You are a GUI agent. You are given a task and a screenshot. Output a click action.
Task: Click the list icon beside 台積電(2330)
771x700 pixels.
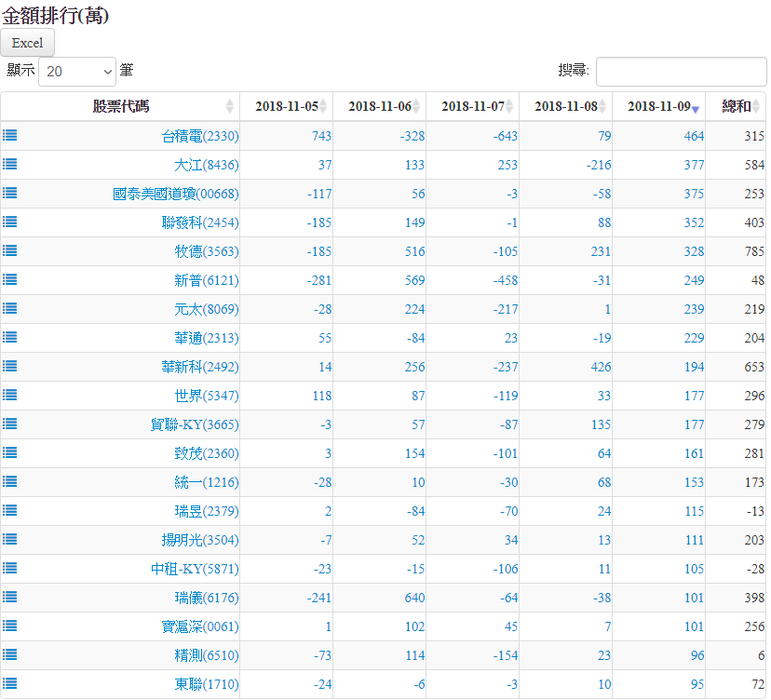(10, 135)
